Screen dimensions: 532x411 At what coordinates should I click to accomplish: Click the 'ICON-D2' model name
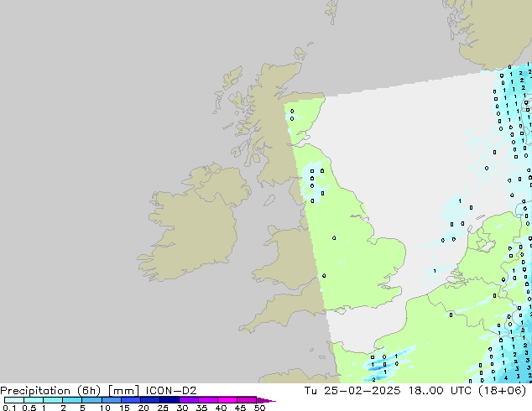[171, 391]
